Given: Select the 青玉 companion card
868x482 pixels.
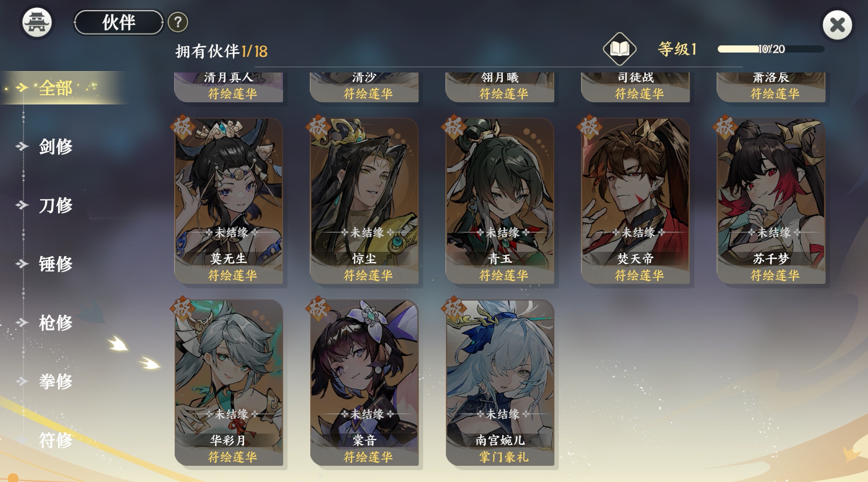Looking at the screenshot, I should (500, 201).
